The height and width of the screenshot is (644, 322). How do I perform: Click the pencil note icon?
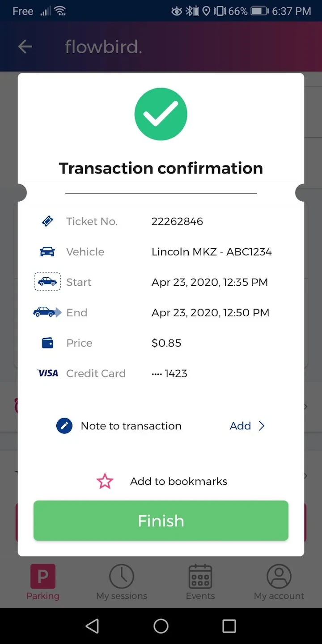tap(64, 426)
